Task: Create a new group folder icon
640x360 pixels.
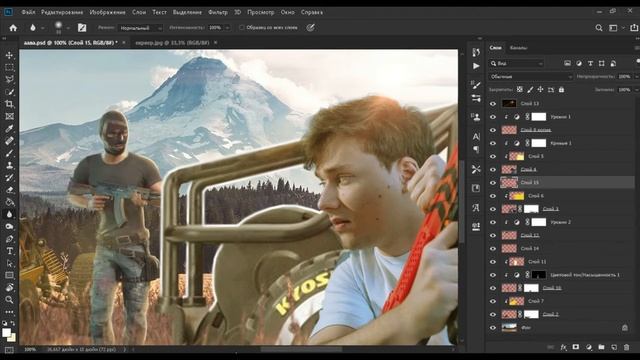Action: click(601, 347)
